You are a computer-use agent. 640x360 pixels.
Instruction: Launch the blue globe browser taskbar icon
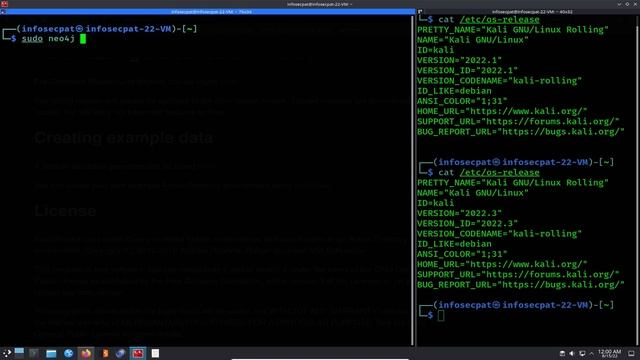(x=69, y=353)
